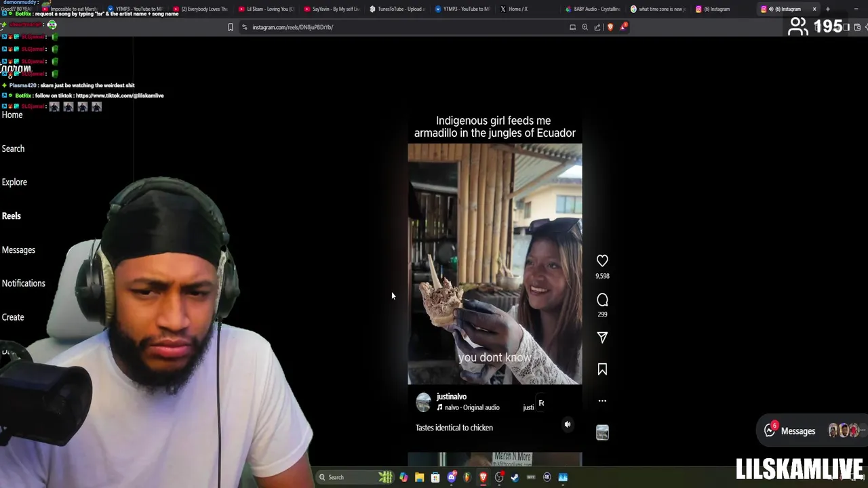Open the audio thumbnail below the options
The width and height of the screenshot is (868, 488).
(602, 432)
